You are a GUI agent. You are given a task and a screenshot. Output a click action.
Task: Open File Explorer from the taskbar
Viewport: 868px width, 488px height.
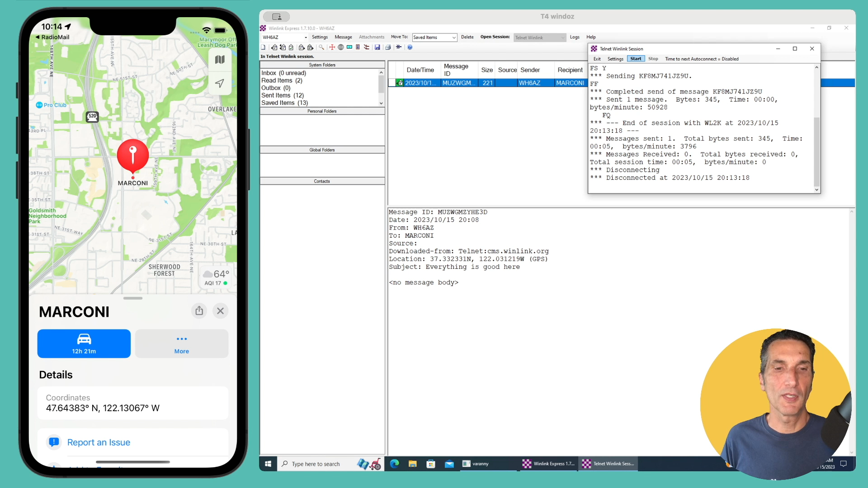413,464
